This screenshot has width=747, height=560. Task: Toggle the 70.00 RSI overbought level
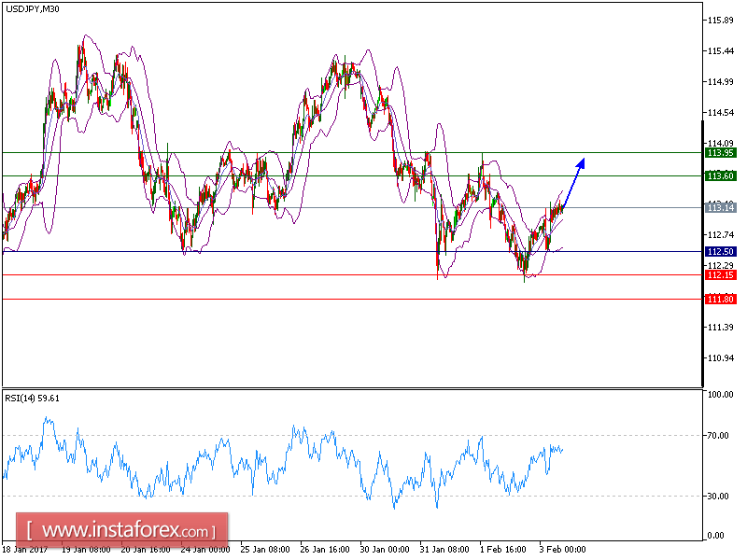(717, 435)
